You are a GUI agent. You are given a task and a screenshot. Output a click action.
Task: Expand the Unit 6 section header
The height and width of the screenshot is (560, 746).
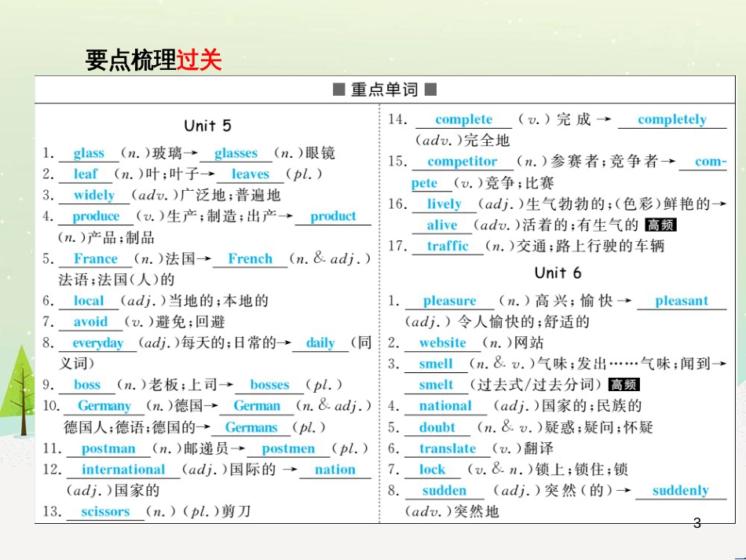tap(558, 273)
